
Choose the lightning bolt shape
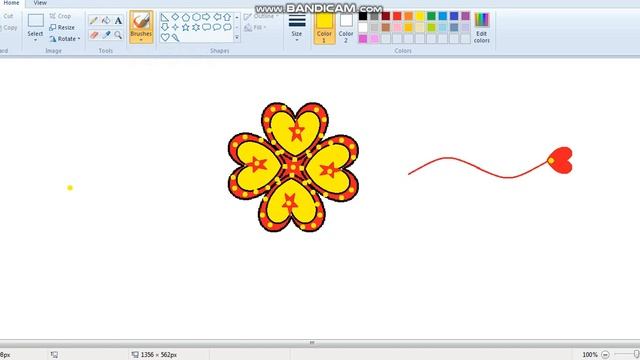175,38
